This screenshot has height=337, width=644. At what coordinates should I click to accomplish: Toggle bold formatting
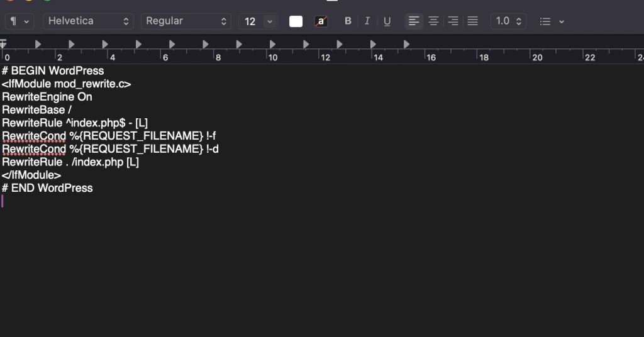coord(348,21)
